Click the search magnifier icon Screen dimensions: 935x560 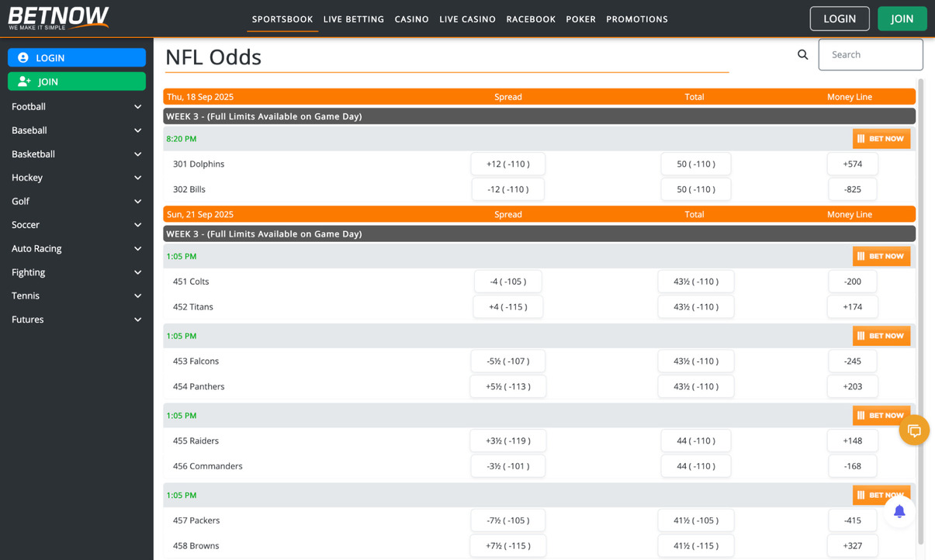tap(802, 54)
